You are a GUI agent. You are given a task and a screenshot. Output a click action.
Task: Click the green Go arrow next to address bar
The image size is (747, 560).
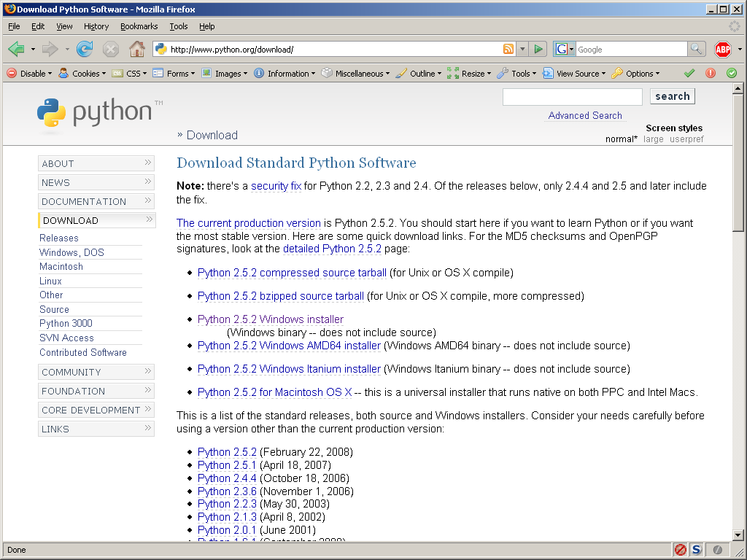click(538, 49)
